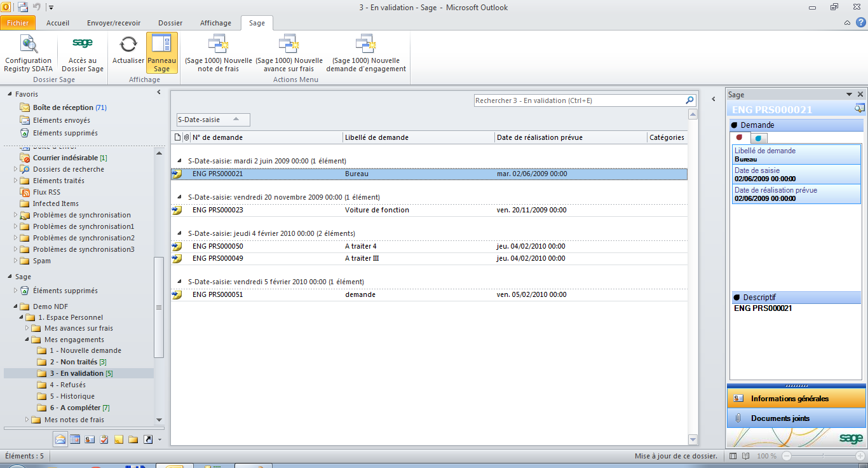Switch to Folder List view icon

click(133, 439)
